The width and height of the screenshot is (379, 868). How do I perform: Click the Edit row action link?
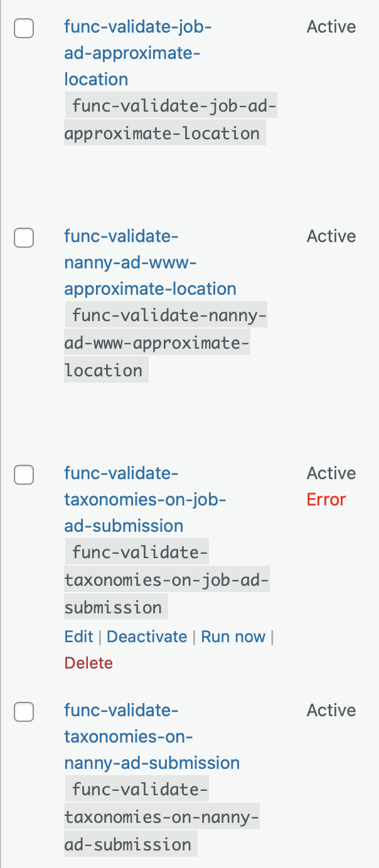coord(78,637)
